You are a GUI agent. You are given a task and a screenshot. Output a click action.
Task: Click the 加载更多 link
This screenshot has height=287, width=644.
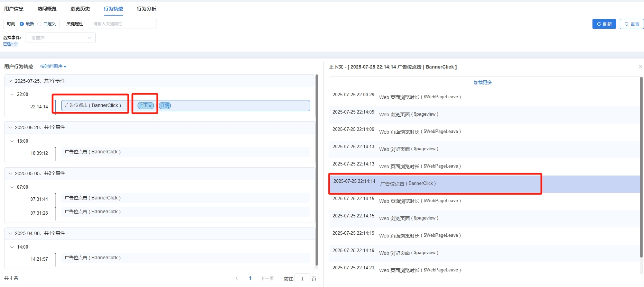(484, 83)
